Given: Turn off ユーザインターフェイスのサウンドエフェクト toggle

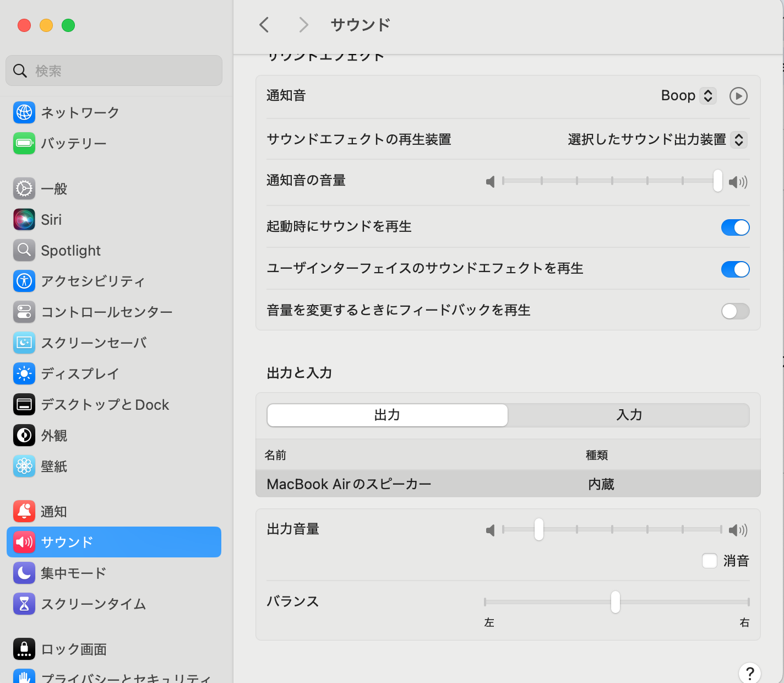Looking at the screenshot, I should pos(735,269).
